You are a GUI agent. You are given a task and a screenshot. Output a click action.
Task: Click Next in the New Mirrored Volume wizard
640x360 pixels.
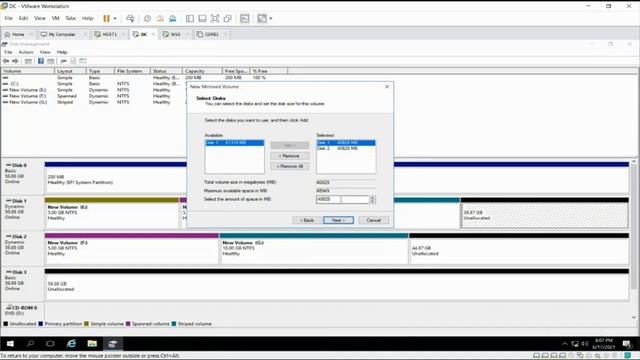[x=338, y=220]
